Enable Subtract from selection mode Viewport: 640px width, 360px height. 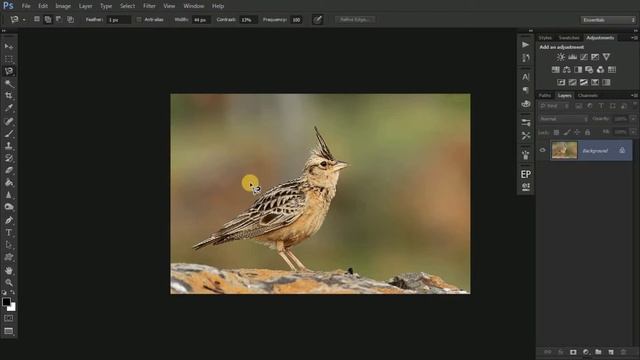[x=59, y=19]
